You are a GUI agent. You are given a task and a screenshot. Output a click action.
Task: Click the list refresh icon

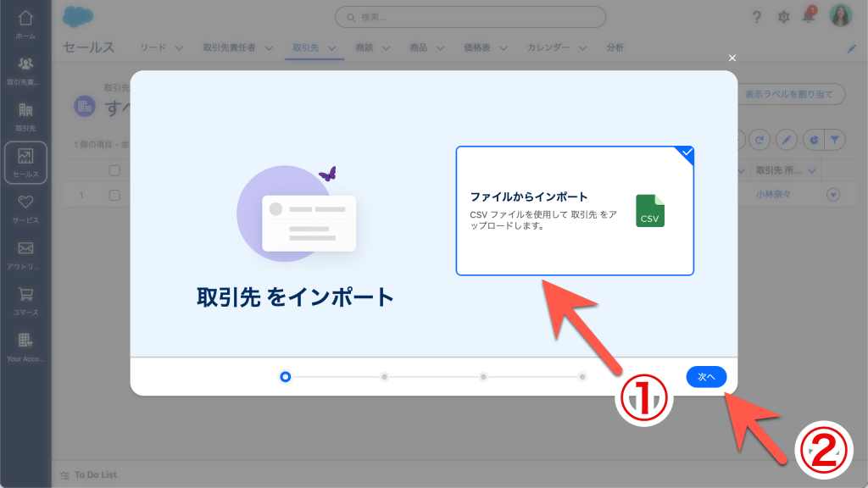coord(759,140)
